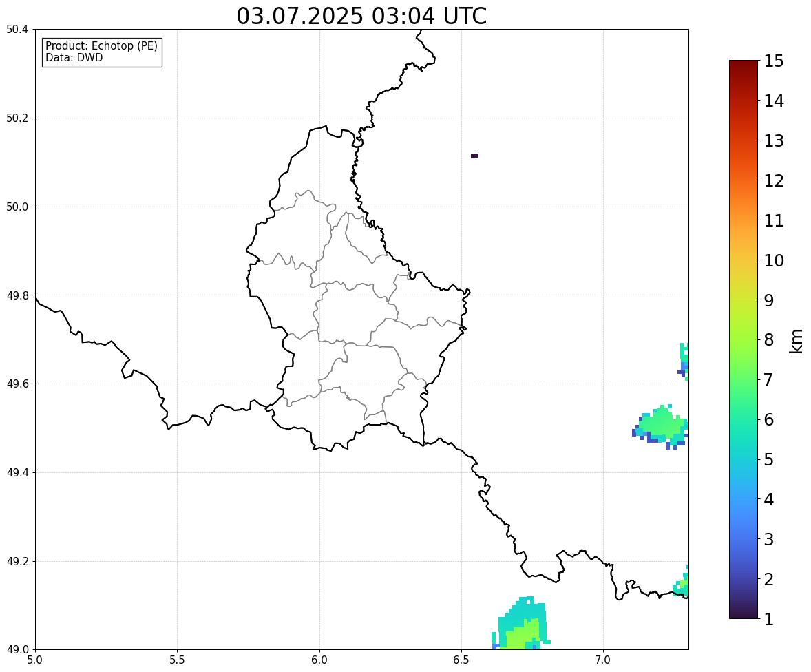The height and width of the screenshot is (672, 811).
Task: Click the colorbar tick label 7
Action: 769,379
